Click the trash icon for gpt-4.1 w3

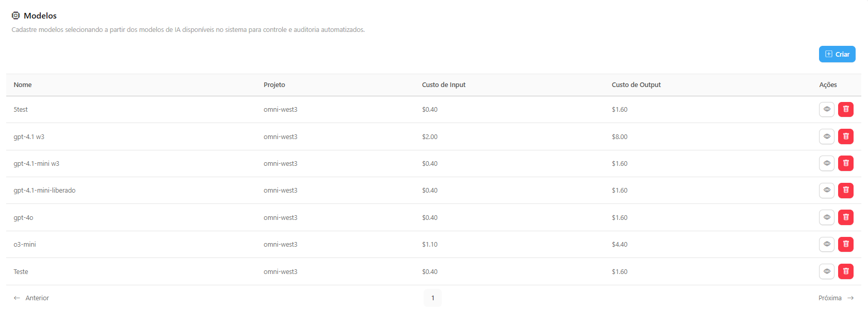[x=845, y=136]
